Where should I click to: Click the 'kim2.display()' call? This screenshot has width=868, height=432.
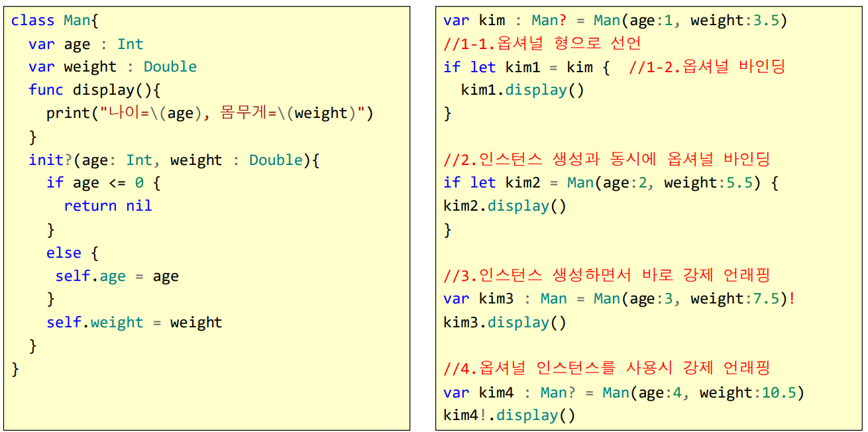505,206
